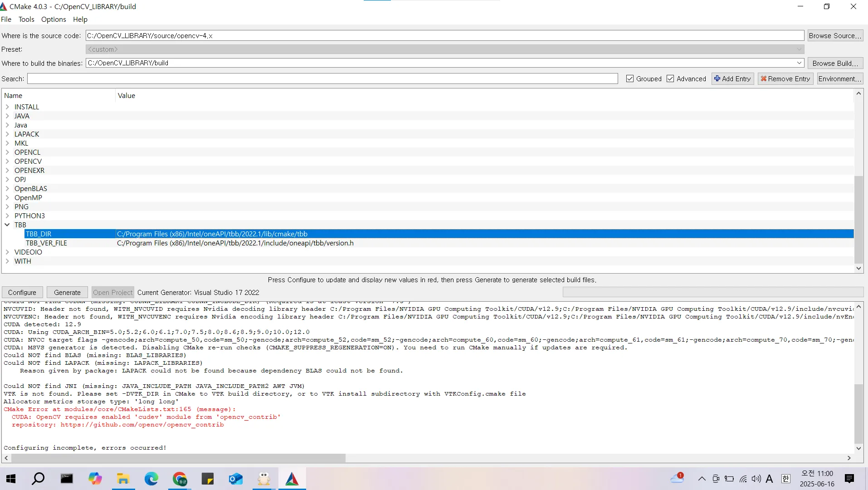This screenshot has height=490, width=868.
Task: Show hidden tray icons chevron
Action: 702,479
